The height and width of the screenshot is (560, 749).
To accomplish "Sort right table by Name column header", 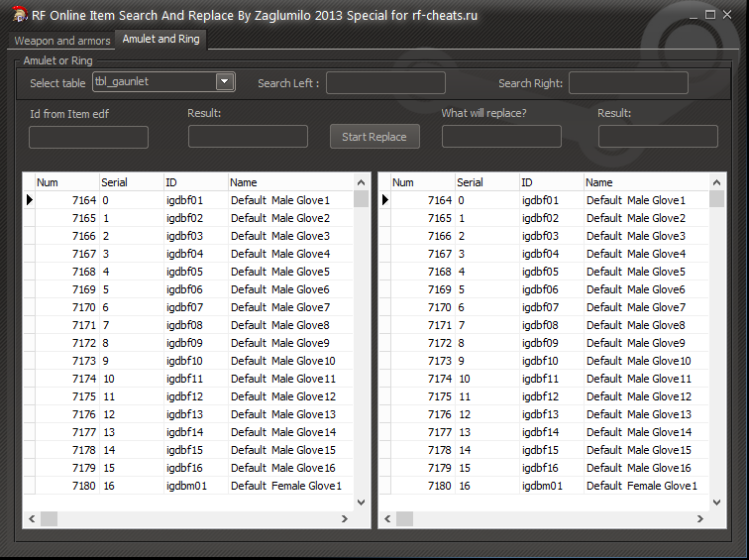I will click(x=646, y=182).
